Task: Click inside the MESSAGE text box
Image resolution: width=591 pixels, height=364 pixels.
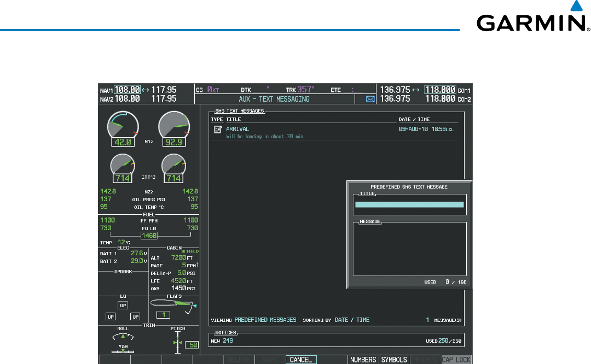Action: tap(409, 249)
